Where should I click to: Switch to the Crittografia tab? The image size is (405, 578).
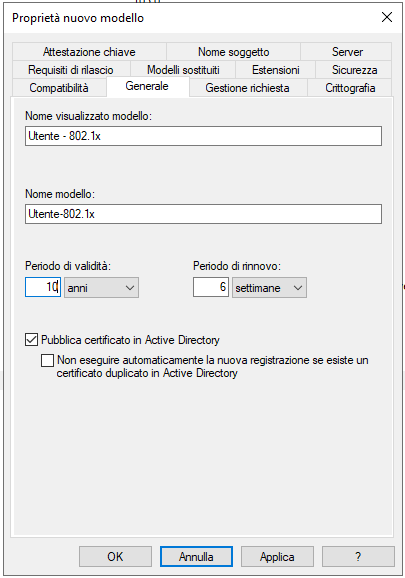350,88
